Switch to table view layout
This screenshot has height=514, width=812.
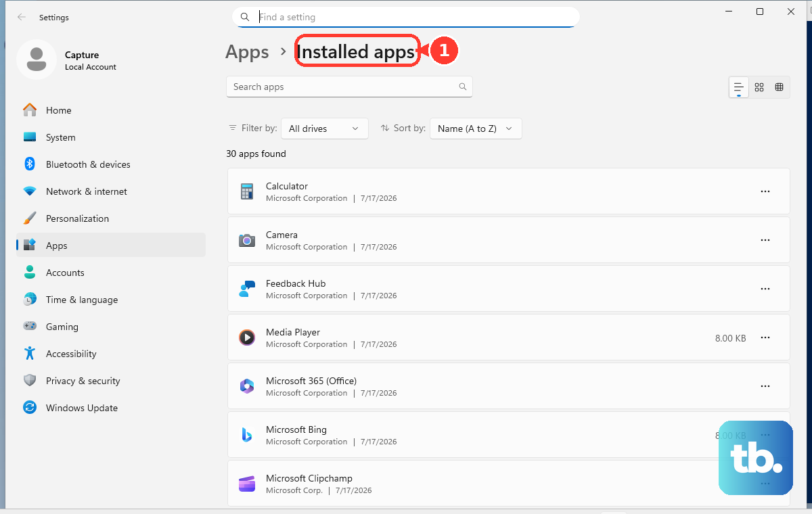(780, 87)
